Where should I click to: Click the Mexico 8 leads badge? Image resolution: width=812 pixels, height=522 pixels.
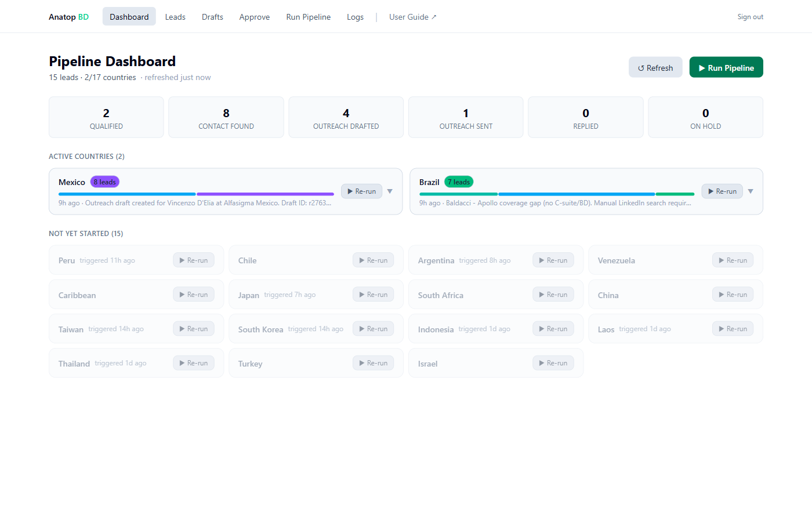105,182
